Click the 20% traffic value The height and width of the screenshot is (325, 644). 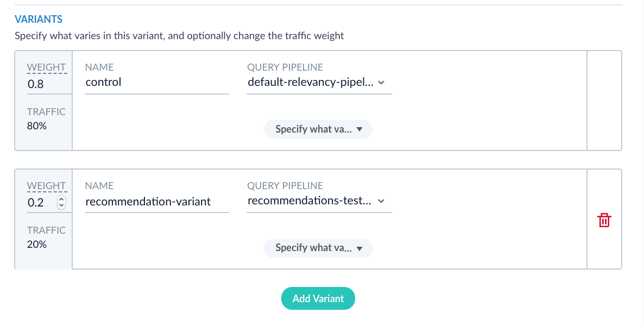[x=37, y=244]
